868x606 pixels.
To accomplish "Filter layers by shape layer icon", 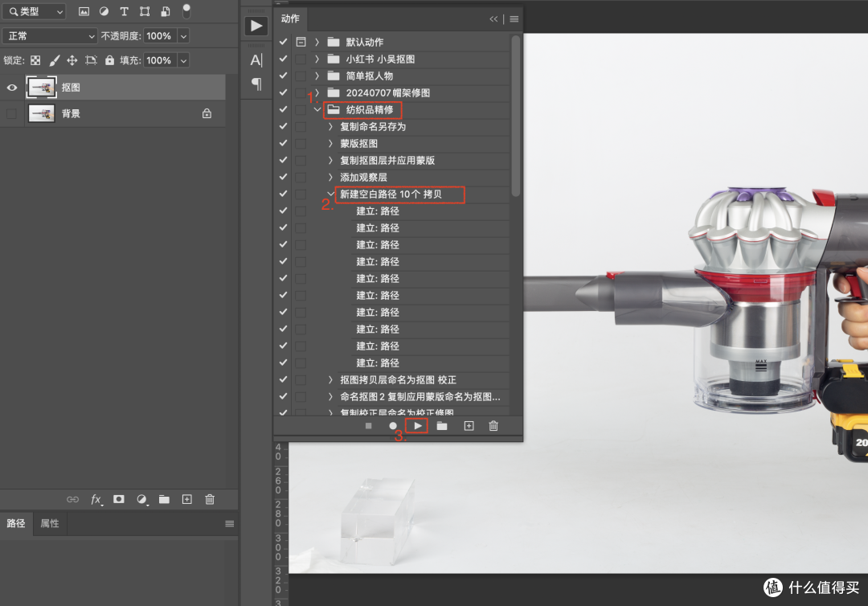I will tap(145, 11).
